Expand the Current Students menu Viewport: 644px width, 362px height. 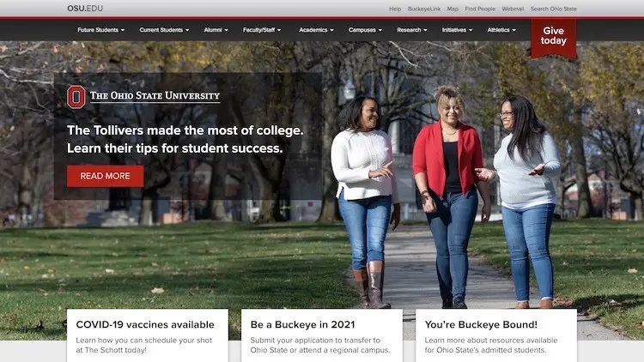click(x=164, y=30)
